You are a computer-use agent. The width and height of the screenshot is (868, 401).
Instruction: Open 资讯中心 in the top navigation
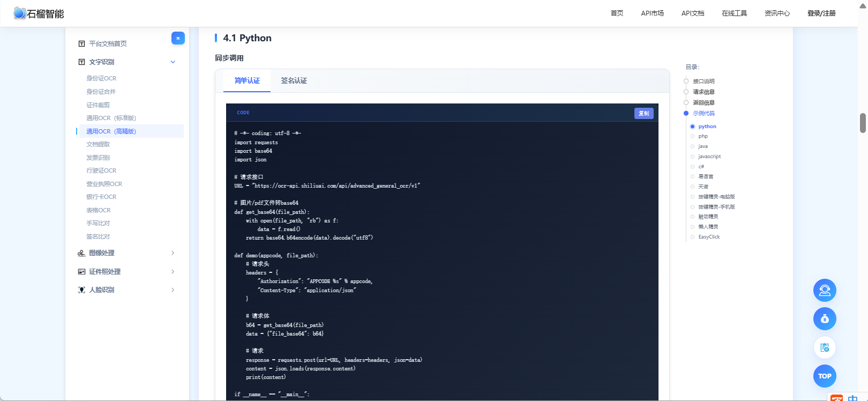[x=777, y=13]
